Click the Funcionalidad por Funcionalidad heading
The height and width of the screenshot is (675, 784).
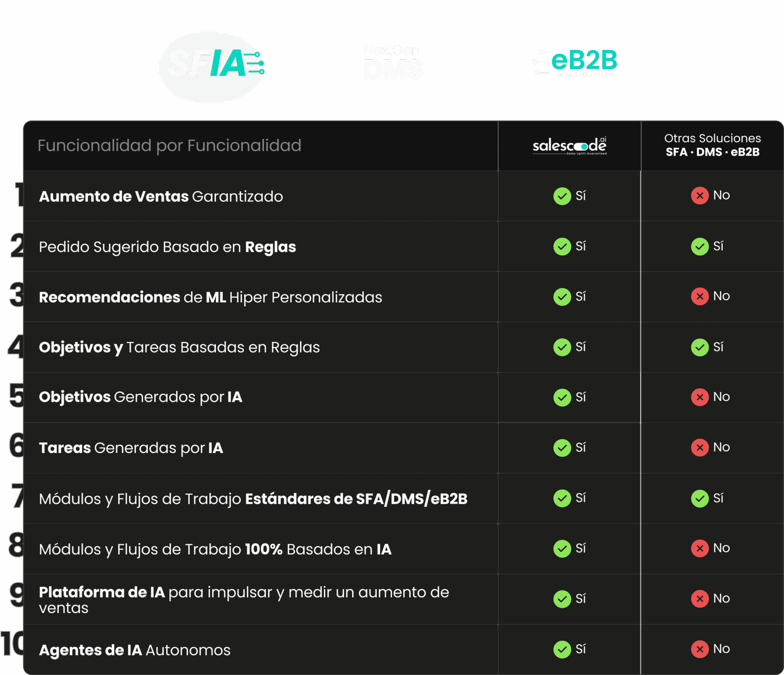(169, 145)
